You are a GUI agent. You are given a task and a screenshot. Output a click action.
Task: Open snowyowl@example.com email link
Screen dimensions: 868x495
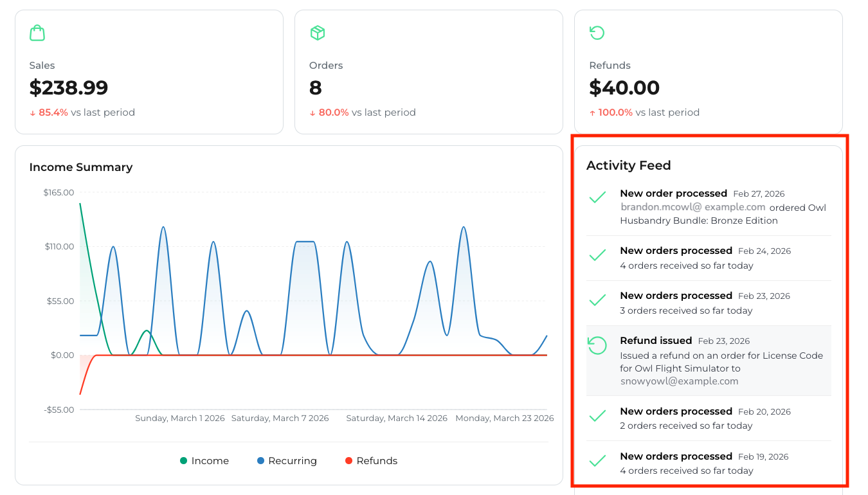[x=679, y=381]
